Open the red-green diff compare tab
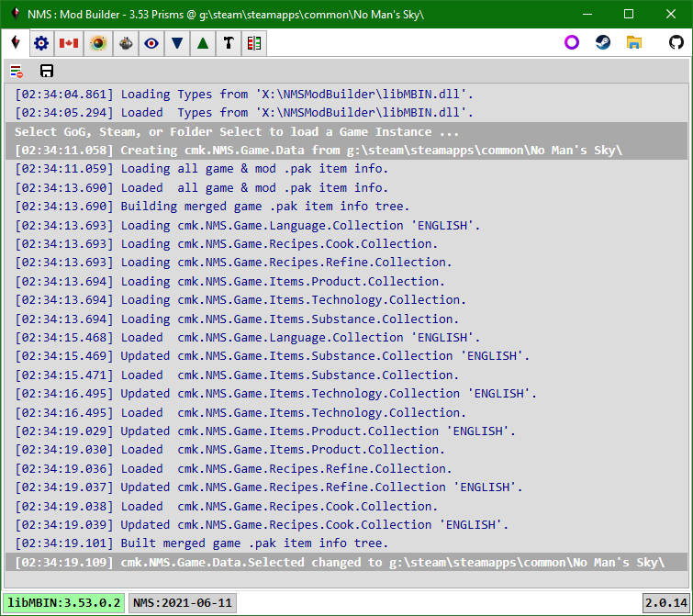The height and width of the screenshot is (616, 693). pos(254,43)
